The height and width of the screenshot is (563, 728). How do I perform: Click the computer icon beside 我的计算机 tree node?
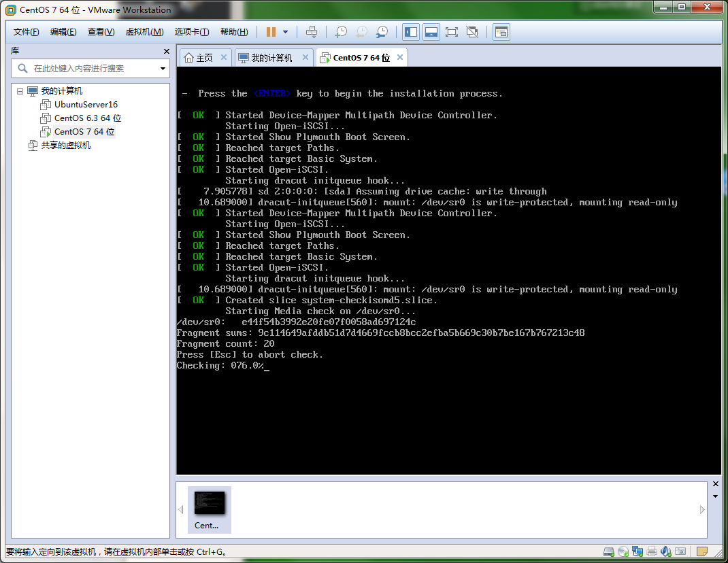click(33, 91)
